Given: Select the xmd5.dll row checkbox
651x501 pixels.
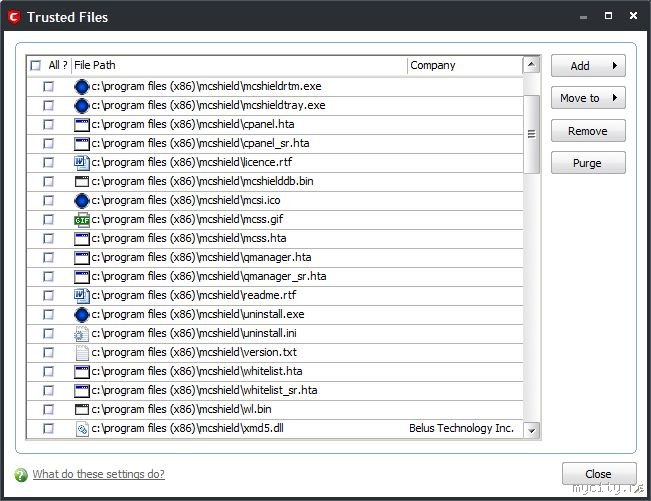Looking at the screenshot, I should click(x=49, y=429).
